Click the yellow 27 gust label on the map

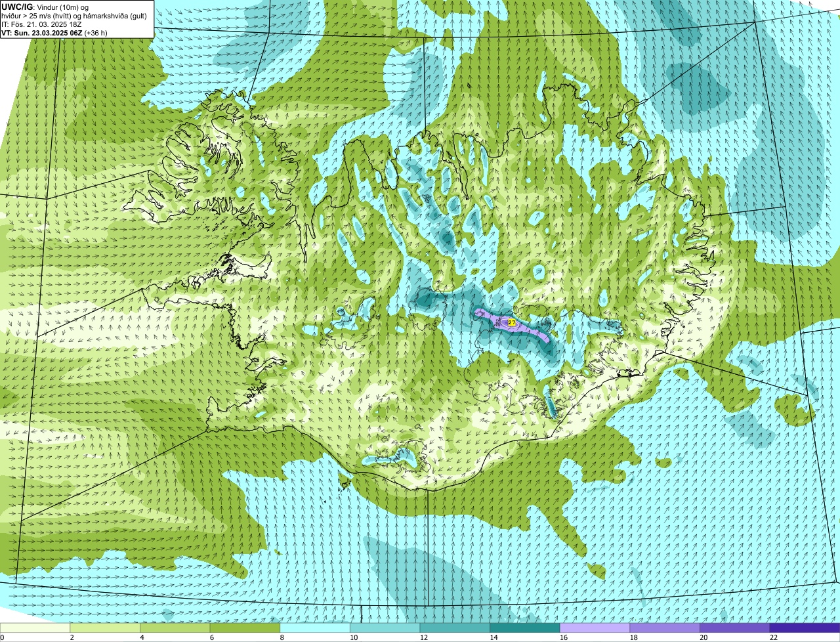click(x=511, y=322)
